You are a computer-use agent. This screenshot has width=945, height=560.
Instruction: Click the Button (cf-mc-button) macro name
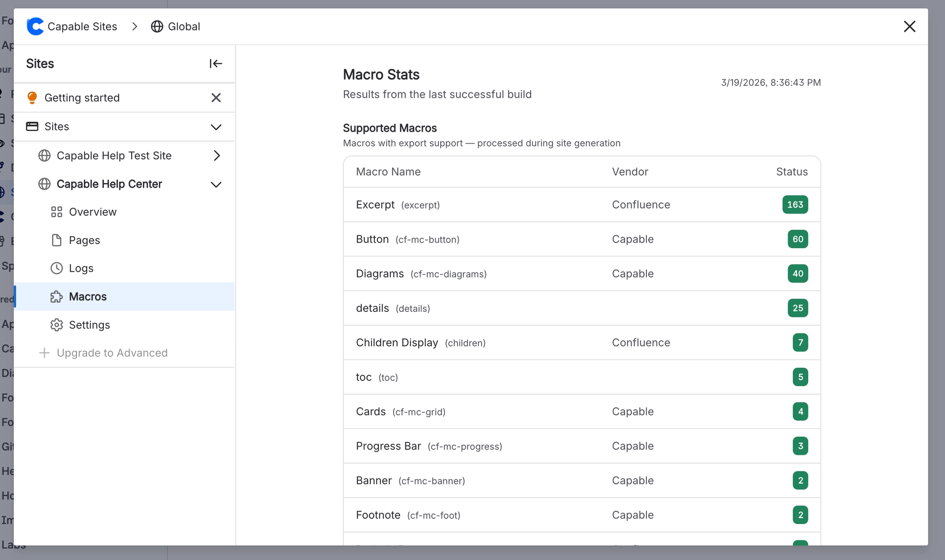click(x=407, y=239)
